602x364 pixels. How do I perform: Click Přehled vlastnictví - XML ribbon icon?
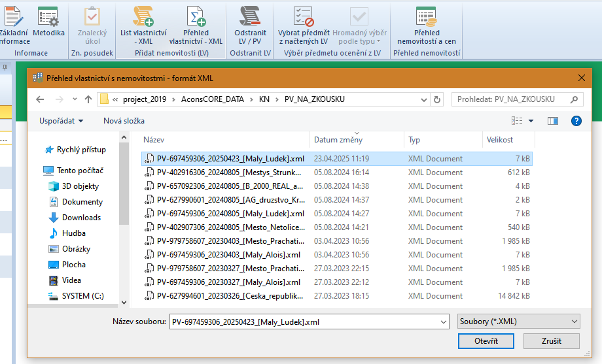click(196, 25)
